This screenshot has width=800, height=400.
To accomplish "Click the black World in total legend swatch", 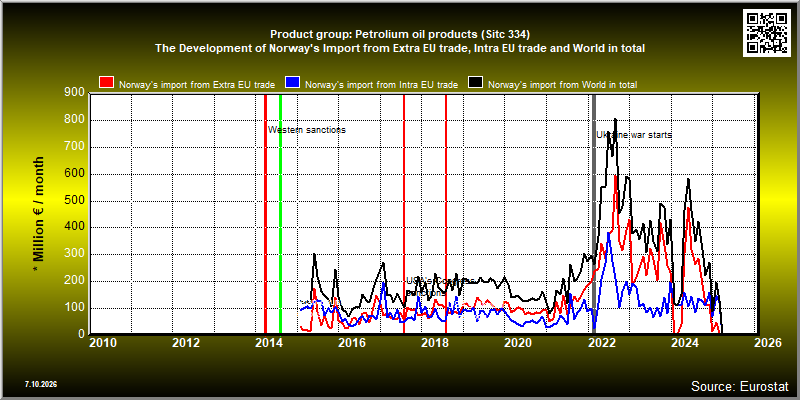I will click(x=476, y=84).
